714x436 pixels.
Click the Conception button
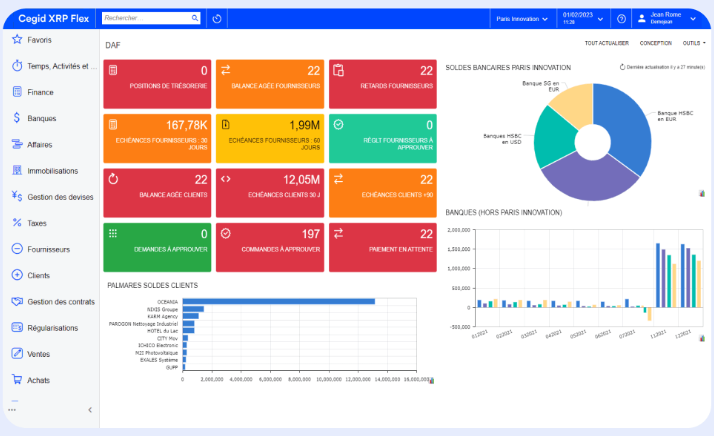pyautogui.click(x=656, y=43)
